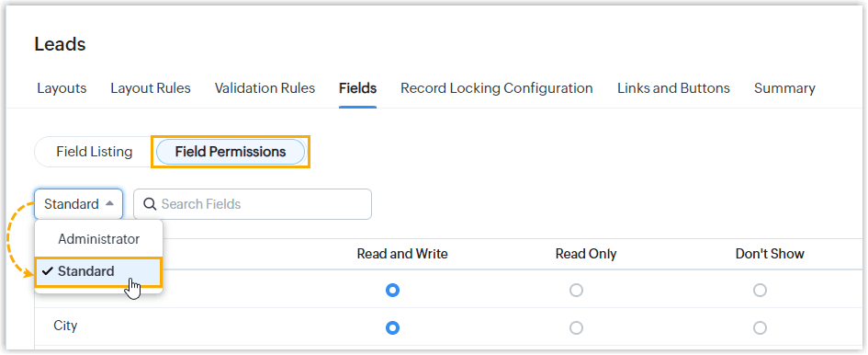Open the Validation Rules tab
Screen dimensions: 868x355
(265, 88)
